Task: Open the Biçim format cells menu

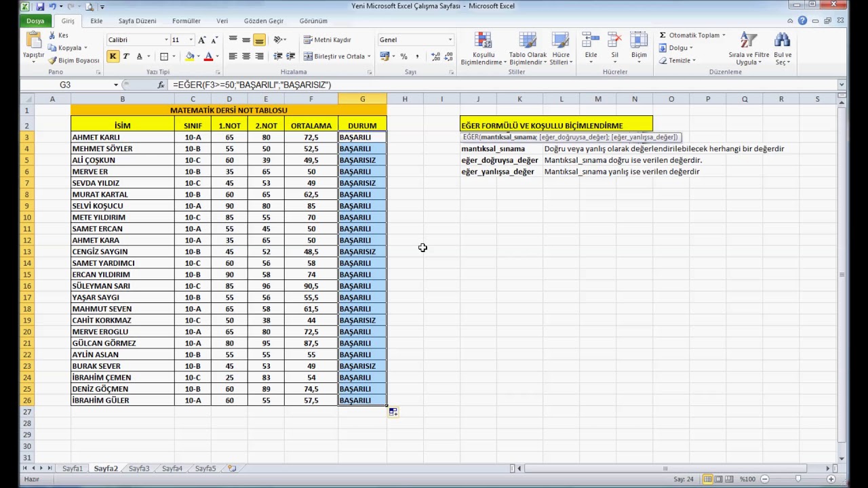Action: pos(639,47)
